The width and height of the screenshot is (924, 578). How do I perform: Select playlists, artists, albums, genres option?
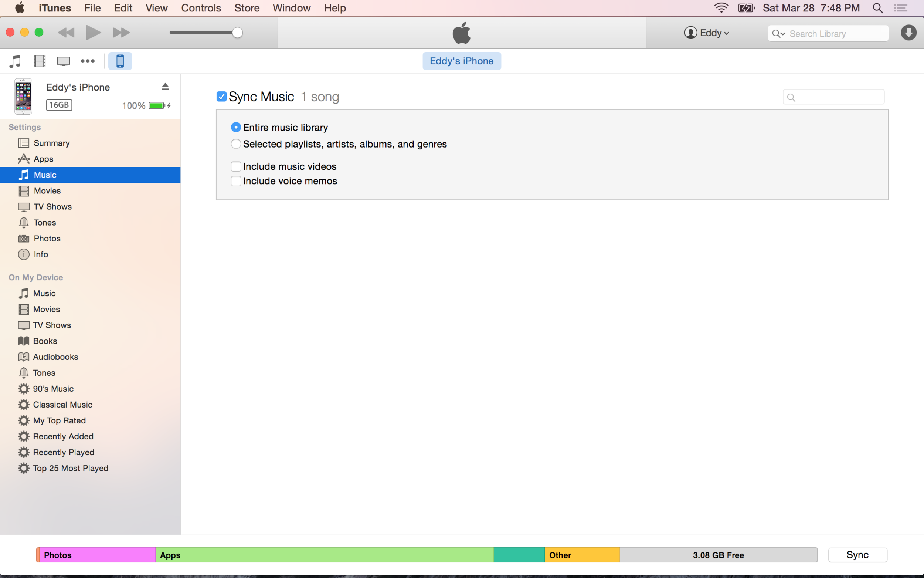coord(236,144)
